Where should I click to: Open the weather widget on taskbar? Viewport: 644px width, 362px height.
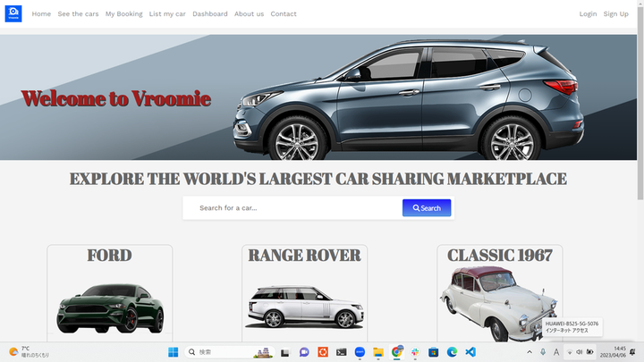click(x=29, y=352)
